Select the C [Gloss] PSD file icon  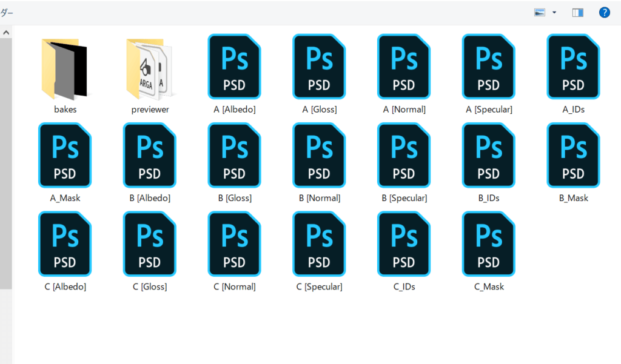[x=150, y=243]
